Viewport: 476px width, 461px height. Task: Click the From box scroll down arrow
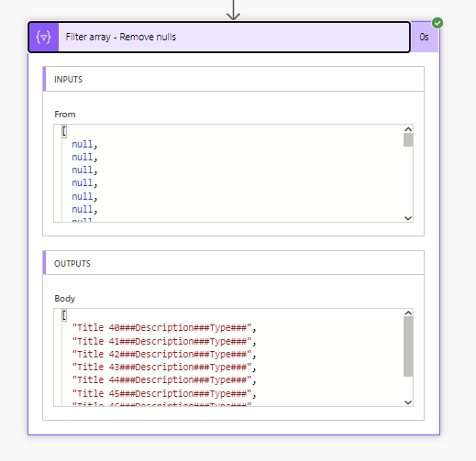coord(408,218)
